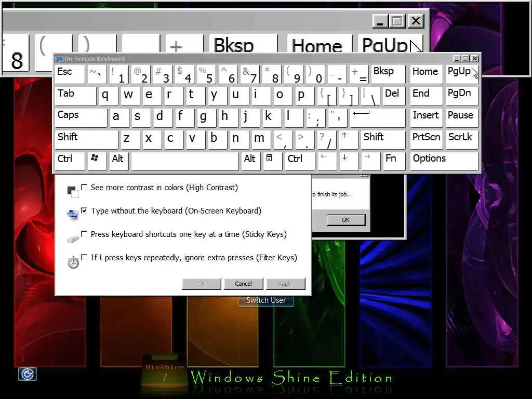Click the large plus key in the background keyboard
The height and width of the screenshot is (399, 532).
(184, 44)
